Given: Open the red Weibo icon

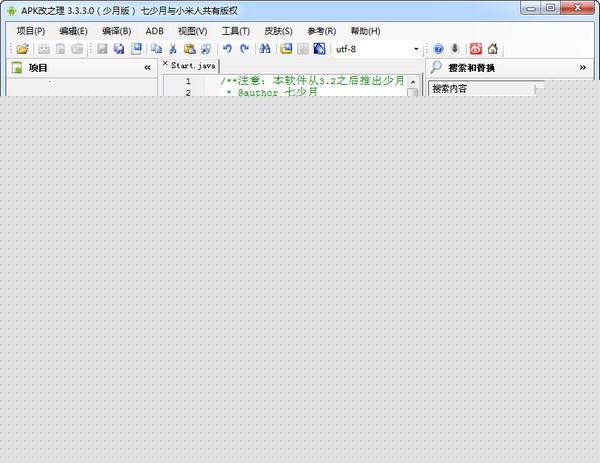Looking at the screenshot, I should pyautogui.click(x=475, y=49).
